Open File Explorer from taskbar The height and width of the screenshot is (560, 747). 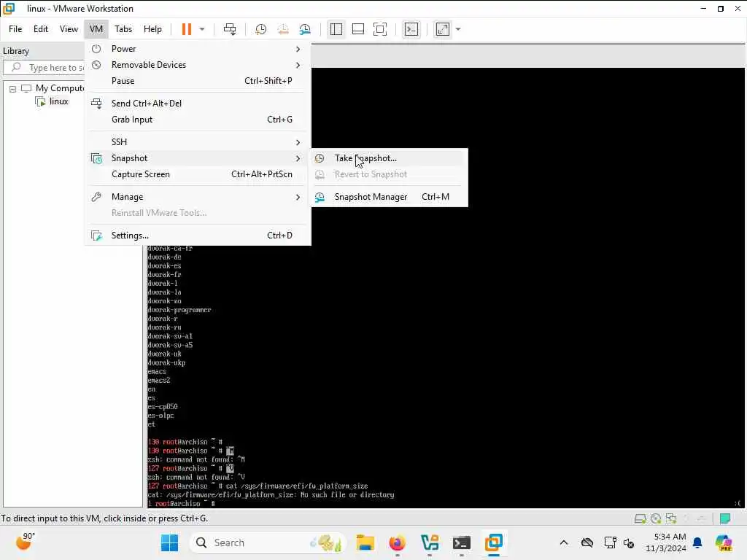365,542
